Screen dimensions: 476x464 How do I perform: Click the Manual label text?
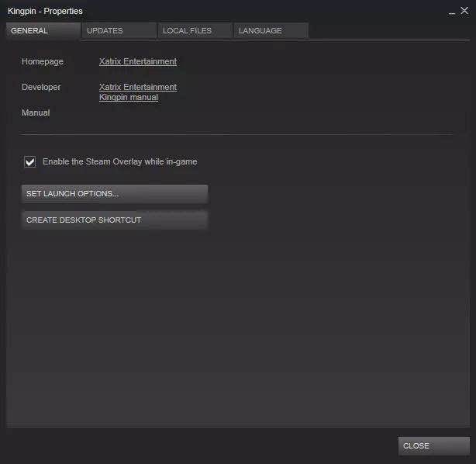[36, 113]
